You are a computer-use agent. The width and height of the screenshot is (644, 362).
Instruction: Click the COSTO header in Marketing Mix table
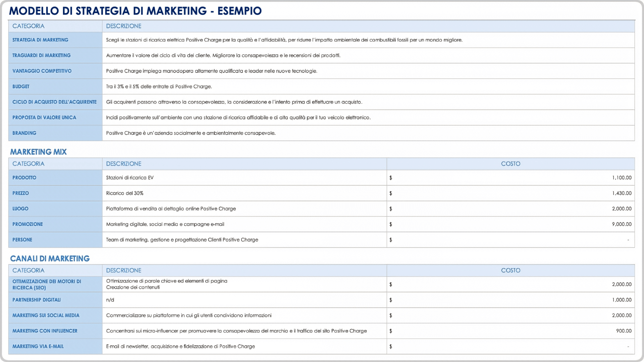[511, 164]
